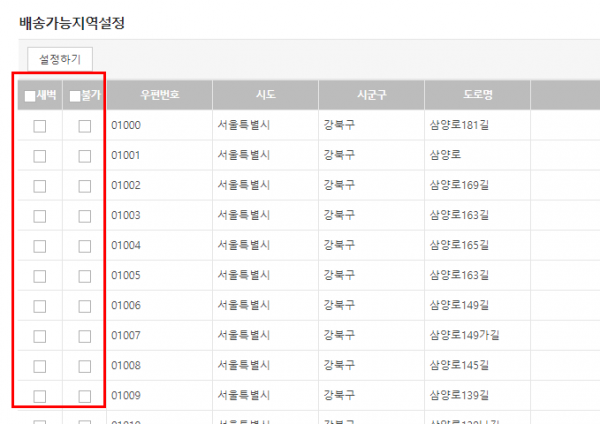Image resolution: width=600 pixels, height=424 pixels.
Task: Select the 불가 checkbox in row 01001
Action: 85,156
